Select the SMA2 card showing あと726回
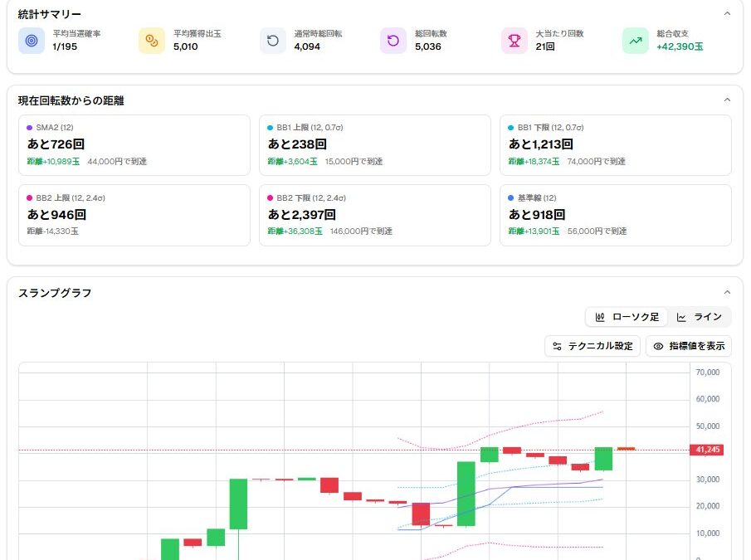 click(134, 145)
